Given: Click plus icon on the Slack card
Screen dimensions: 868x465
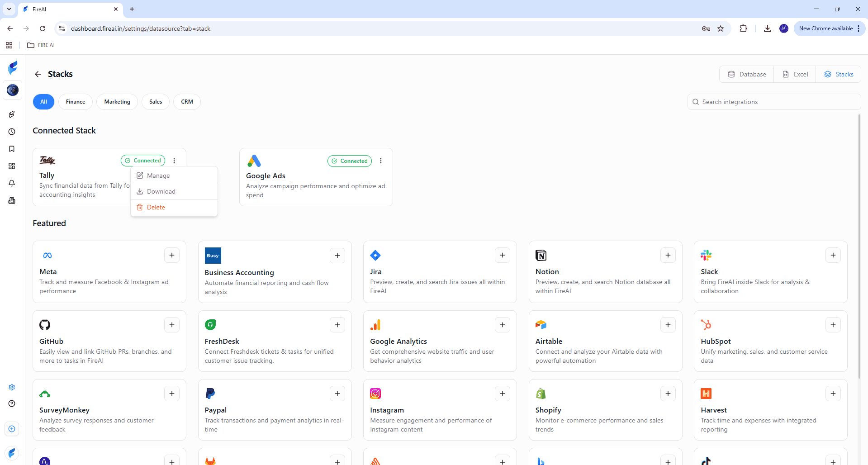Looking at the screenshot, I should point(833,255).
